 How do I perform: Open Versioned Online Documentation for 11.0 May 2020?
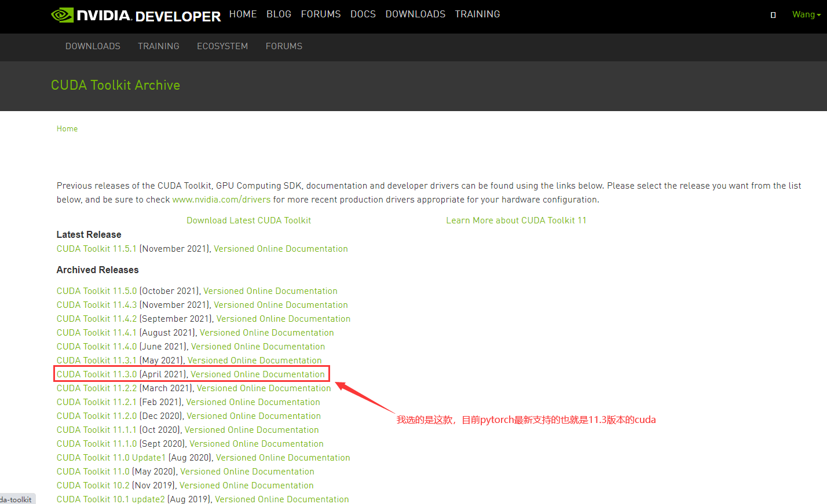point(247,472)
